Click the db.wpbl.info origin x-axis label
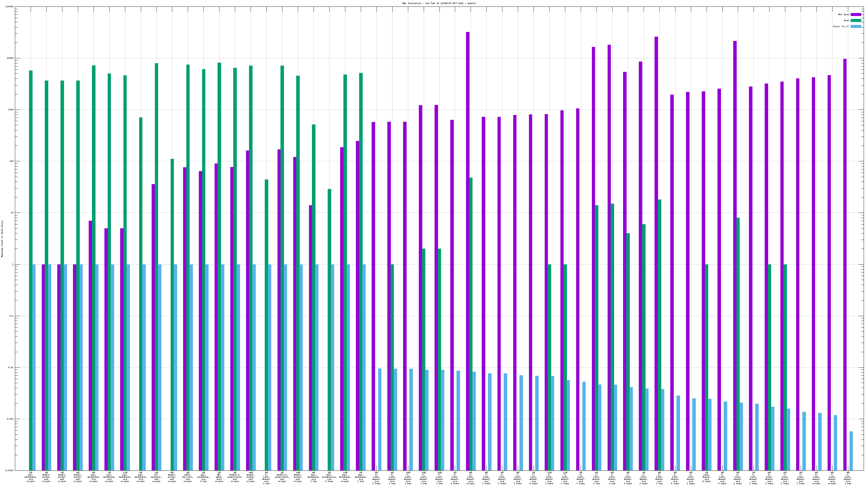The width and height of the screenshot is (868, 488). [x=219, y=477]
